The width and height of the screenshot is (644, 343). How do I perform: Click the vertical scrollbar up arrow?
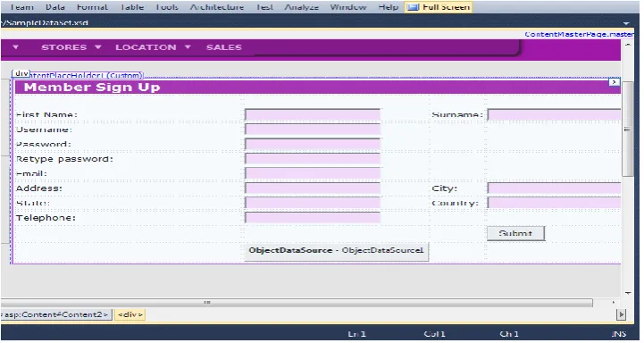[628, 44]
